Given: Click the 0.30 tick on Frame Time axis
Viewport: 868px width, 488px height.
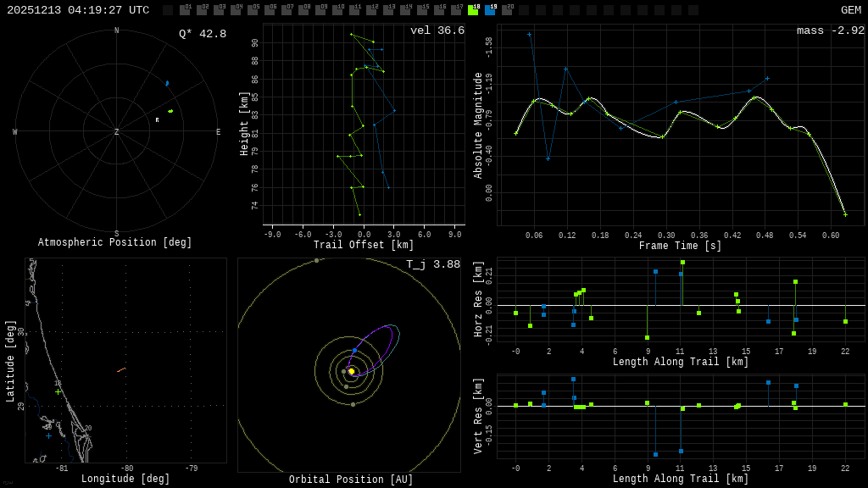Looking at the screenshot, I should tap(666, 236).
